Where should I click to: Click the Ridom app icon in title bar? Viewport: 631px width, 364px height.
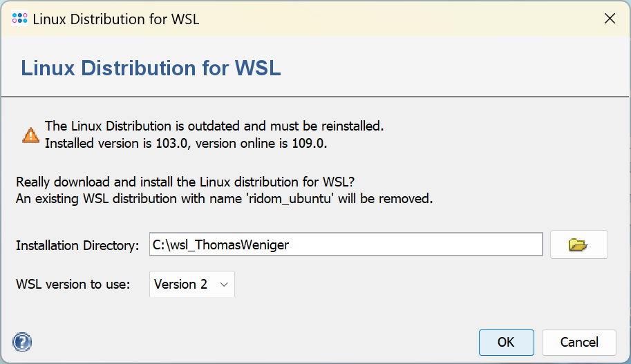click(x=20, y=19)
